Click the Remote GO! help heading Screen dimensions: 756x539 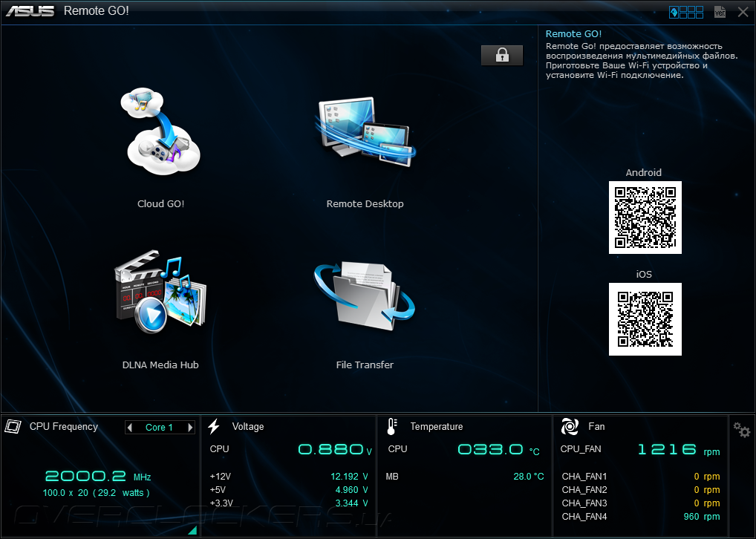tap(573, 33)
